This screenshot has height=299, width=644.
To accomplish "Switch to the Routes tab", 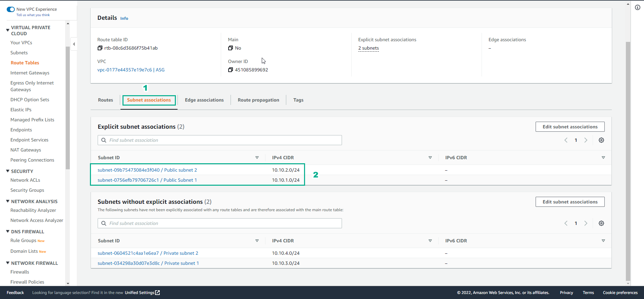I will coord(105,100).
